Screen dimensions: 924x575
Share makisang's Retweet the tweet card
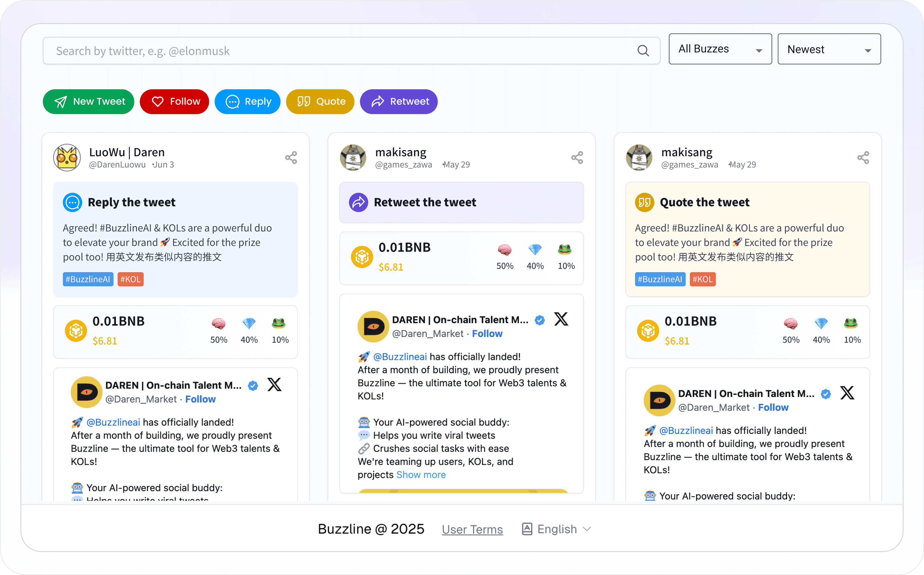coord(577,158)
